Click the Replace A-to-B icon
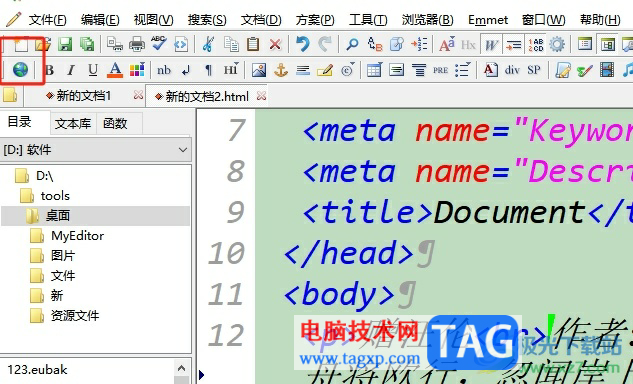 (375, 44)
